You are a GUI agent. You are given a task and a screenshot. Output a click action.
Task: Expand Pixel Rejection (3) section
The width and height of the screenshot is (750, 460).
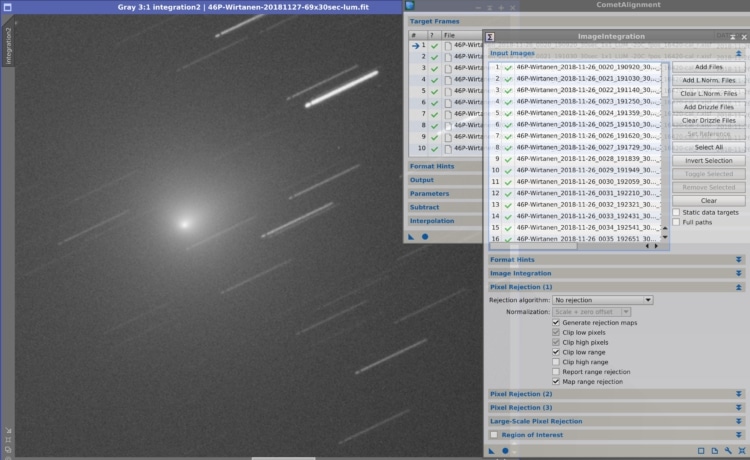[739, 408]
